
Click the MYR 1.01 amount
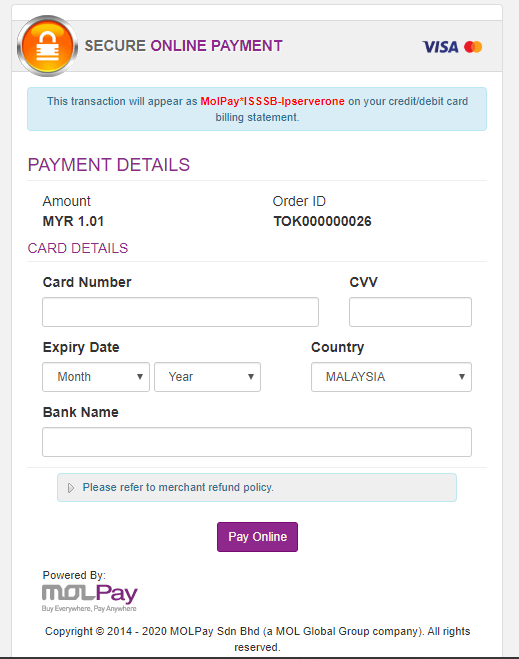pos(73,221)
